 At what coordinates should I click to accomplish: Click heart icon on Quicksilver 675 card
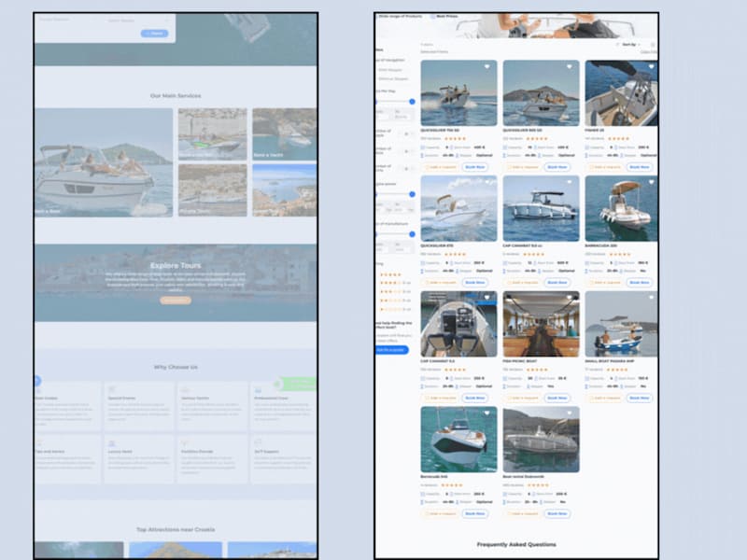[x=486, y=182]
